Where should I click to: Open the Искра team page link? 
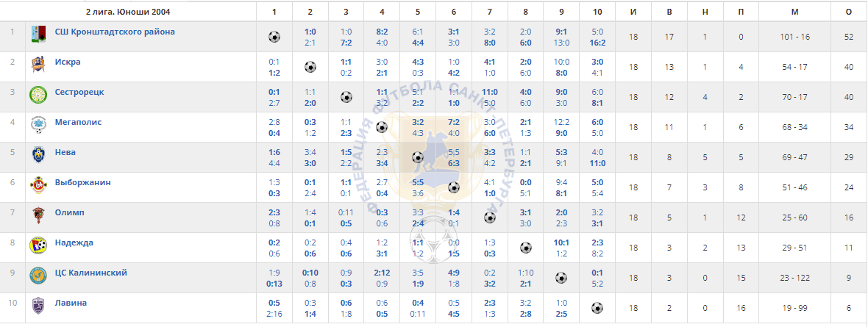[68, 62]
